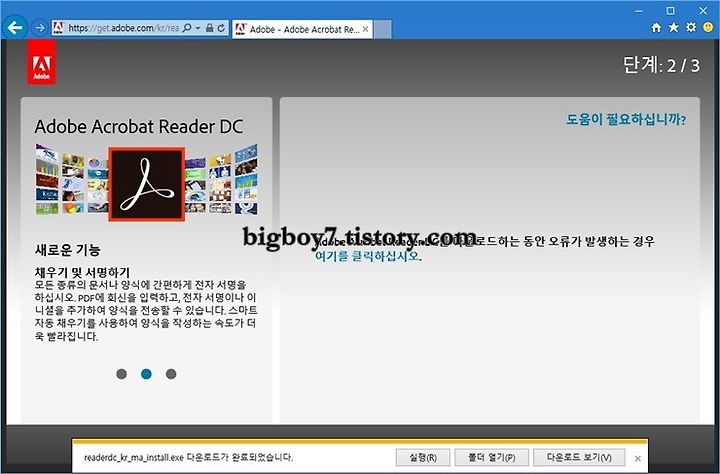Maximize the browser window
The height and width of the screenshot is (474, 720).
pos(670,11)
